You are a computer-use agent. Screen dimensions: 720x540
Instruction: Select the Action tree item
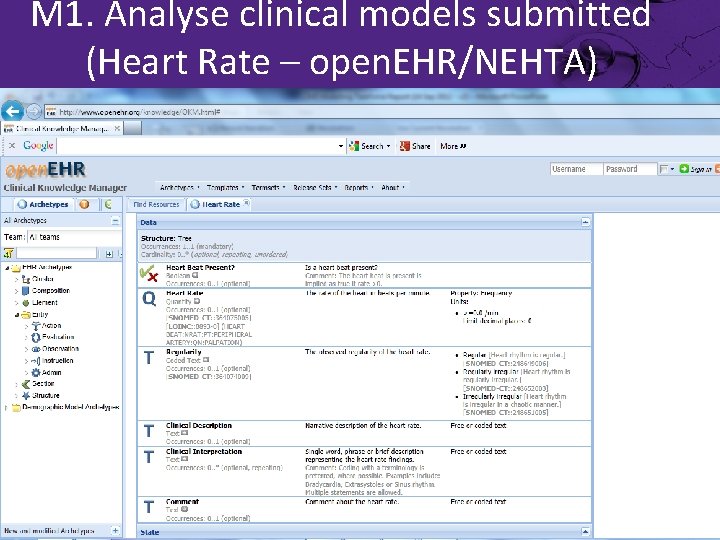51,326
